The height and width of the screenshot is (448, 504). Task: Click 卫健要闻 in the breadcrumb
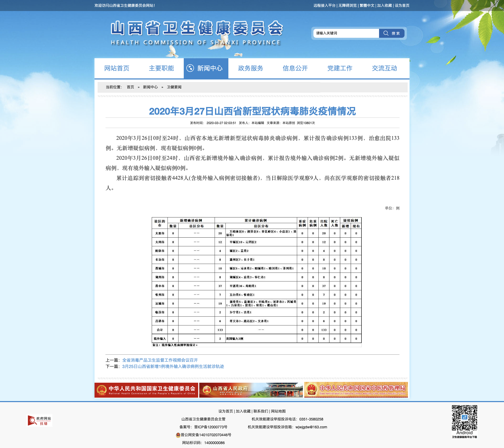(x=174, y=87)
